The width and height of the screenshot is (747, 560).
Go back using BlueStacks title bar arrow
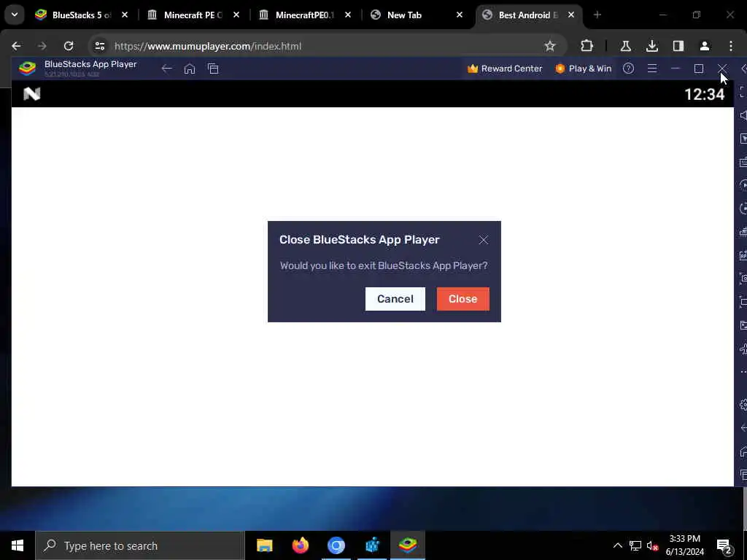[x=166, y=69]
